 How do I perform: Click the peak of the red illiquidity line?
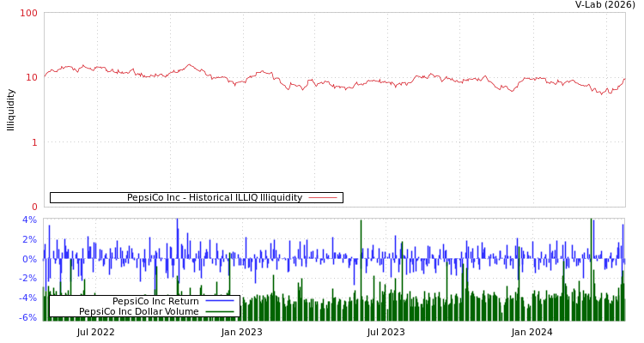click(x=190, y=64)
